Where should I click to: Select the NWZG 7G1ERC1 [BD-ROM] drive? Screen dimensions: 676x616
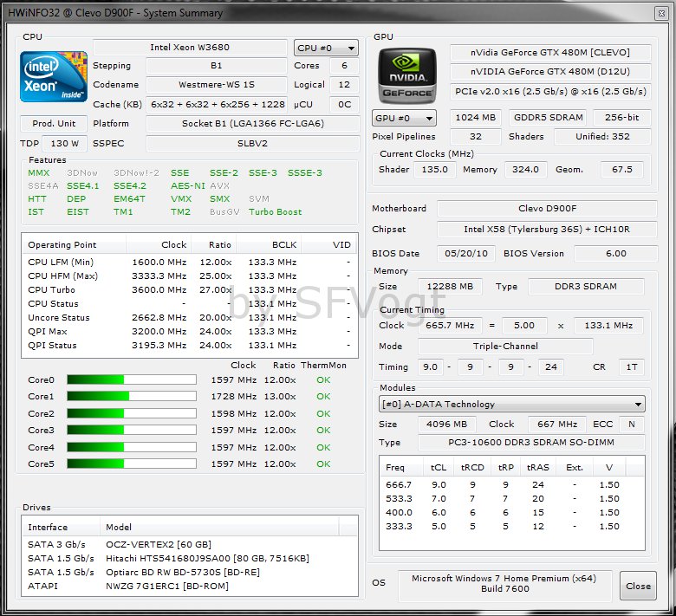[190, 586]
